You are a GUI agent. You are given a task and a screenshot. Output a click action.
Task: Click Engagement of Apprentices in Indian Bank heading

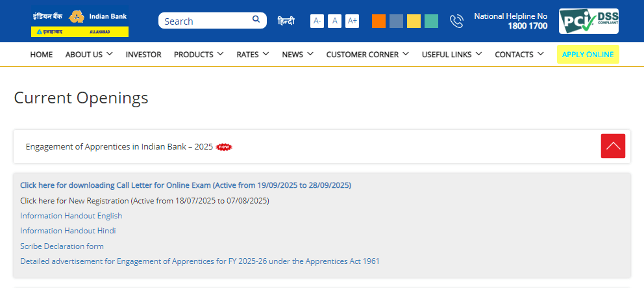119,147
